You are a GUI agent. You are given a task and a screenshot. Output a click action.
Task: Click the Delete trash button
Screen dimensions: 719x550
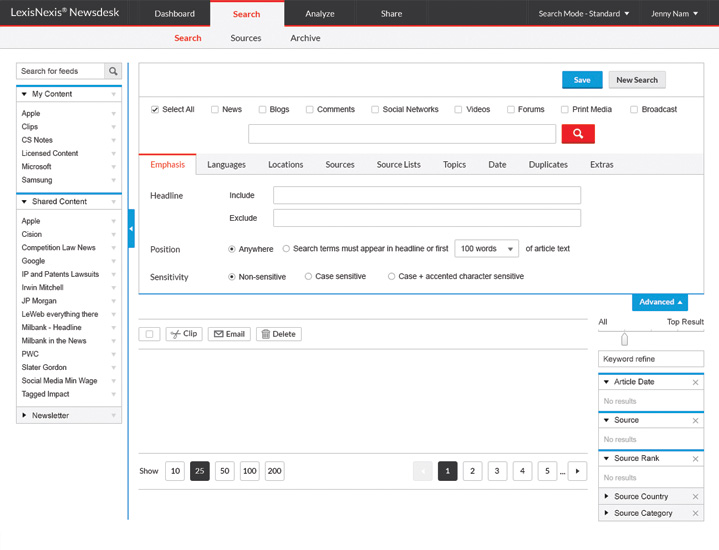click(278, 334)
